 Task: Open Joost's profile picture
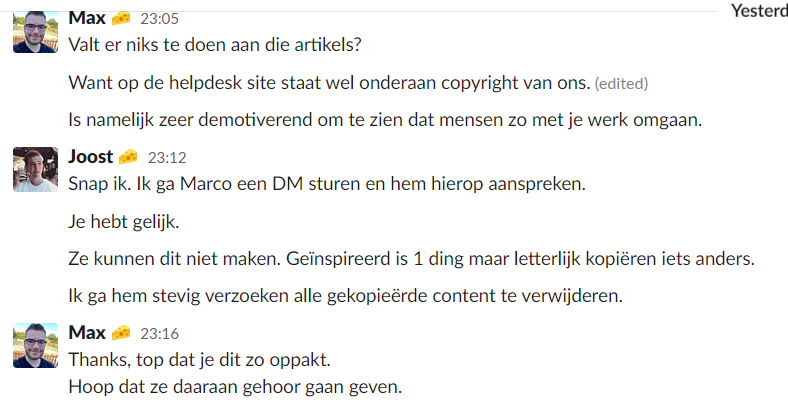click(x=34, y=169)
